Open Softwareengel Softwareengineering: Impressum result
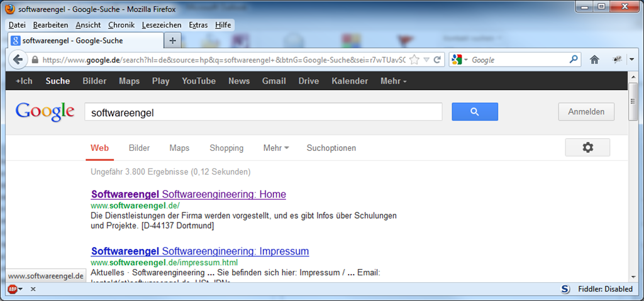644x301 pixels. [x=200, y=251]
